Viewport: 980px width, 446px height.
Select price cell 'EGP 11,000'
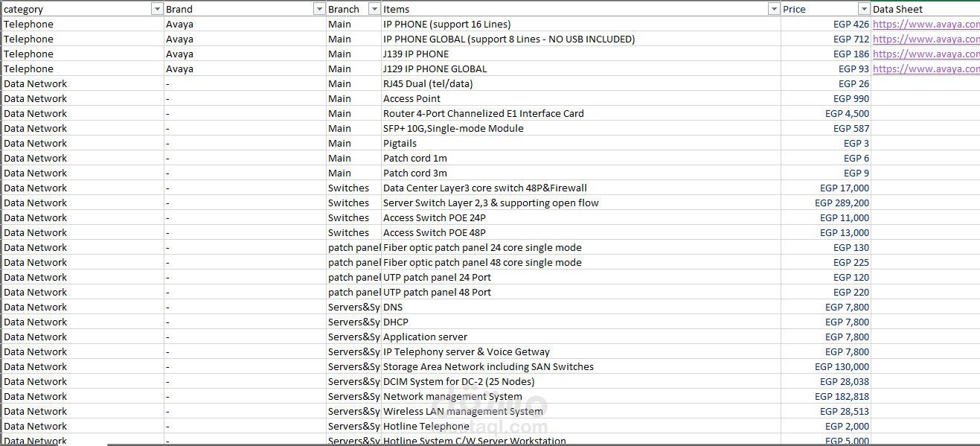[826, 217]
